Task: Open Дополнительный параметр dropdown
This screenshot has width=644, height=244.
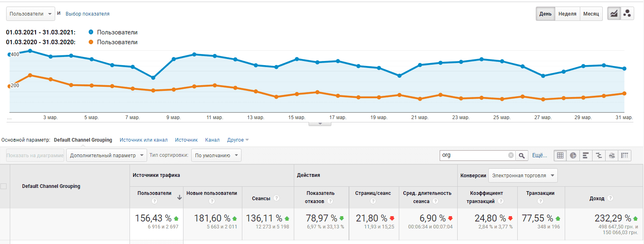Action: pos(106,155)
